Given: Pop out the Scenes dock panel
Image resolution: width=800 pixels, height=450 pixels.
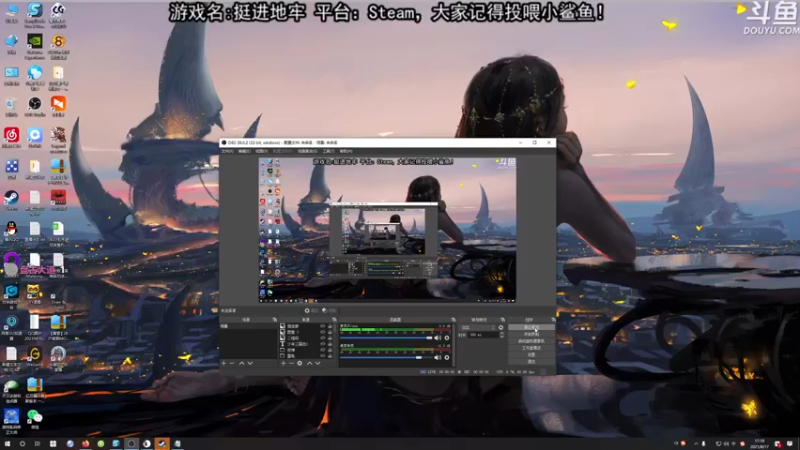Looking at the screenshot, I should point(275,319).
